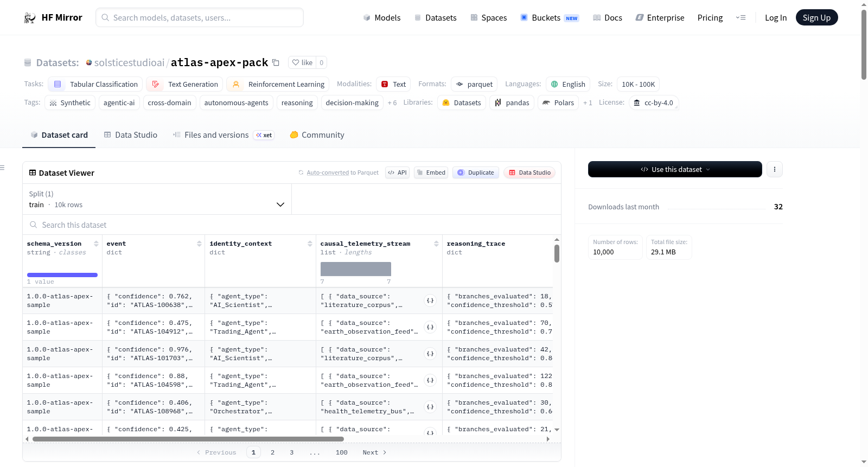The width and height of the screenshot is (868, 467).
Task: Show the 6 additional tags
Action: 392,103
